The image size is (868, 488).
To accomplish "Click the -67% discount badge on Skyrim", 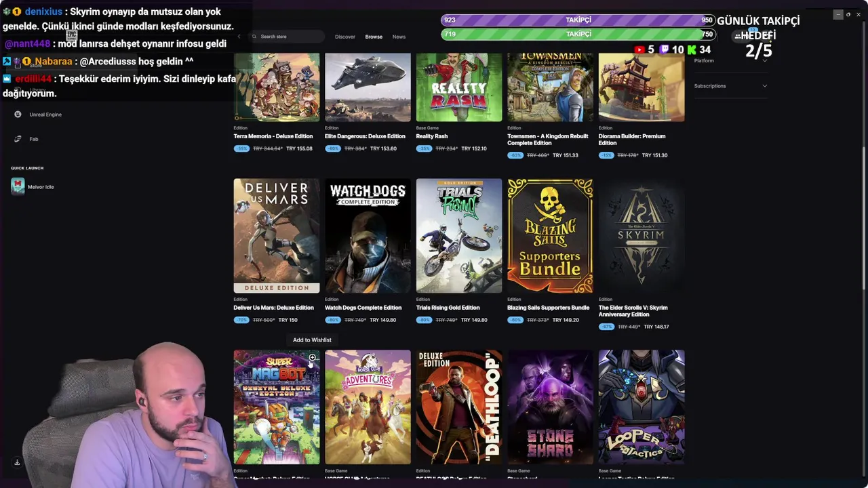I will 606,327.
